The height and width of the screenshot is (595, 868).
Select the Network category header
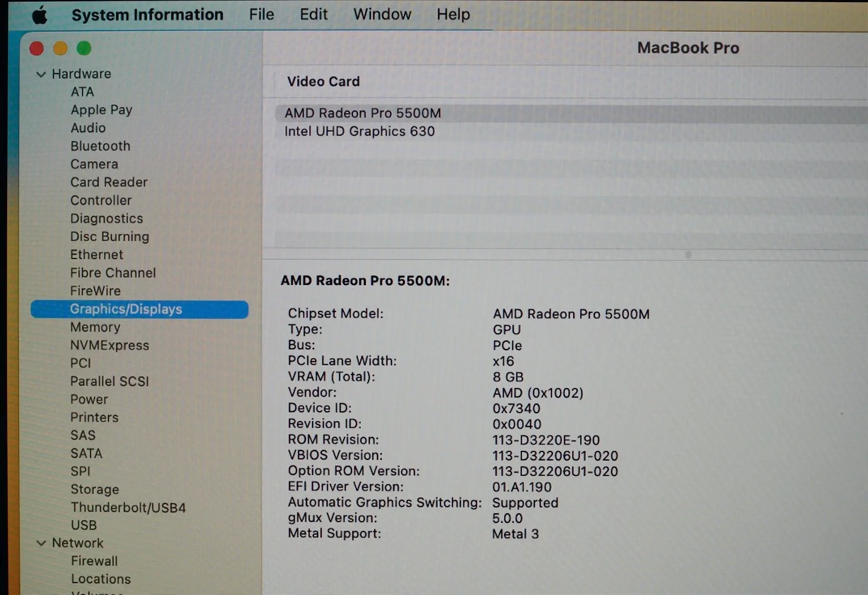(78, 543)
